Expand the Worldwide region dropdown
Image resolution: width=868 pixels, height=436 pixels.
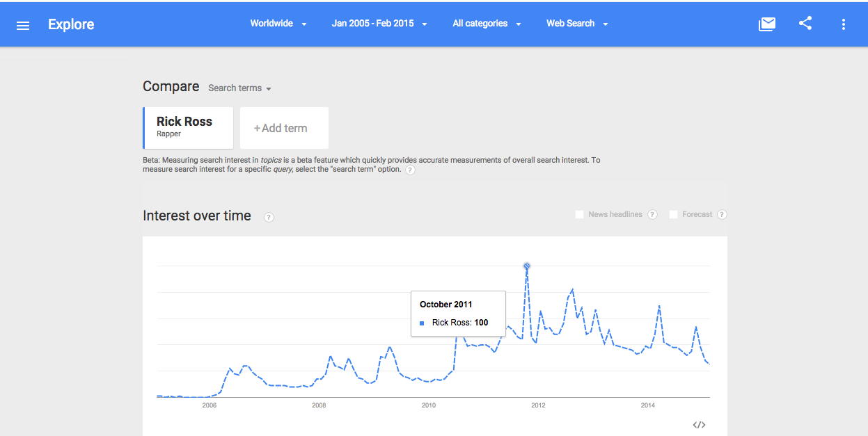point(278,24)
